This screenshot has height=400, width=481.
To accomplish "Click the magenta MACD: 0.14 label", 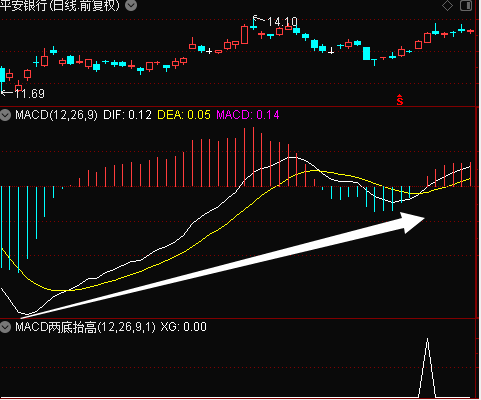I will [x=248, y=115].
